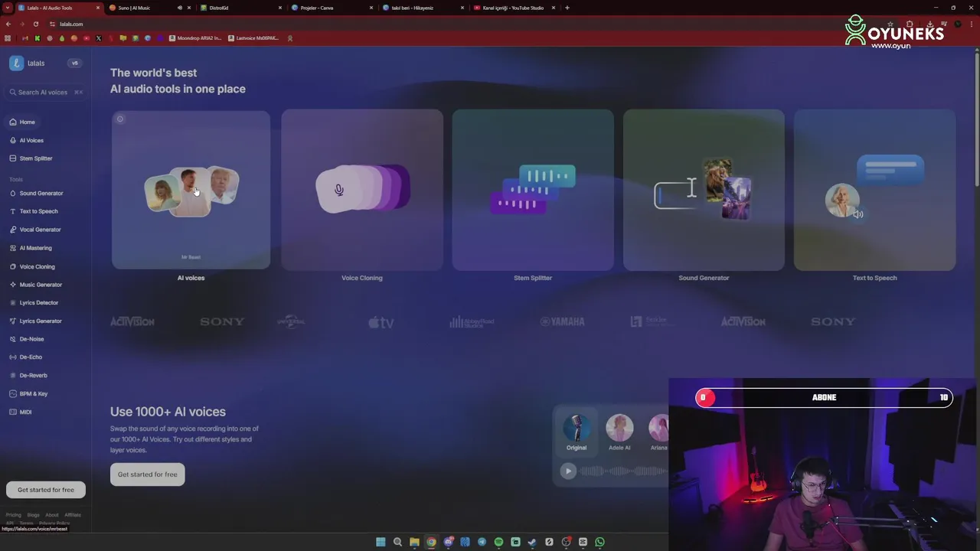
Task: Click the v5 version badge
Action: point(74,64)
